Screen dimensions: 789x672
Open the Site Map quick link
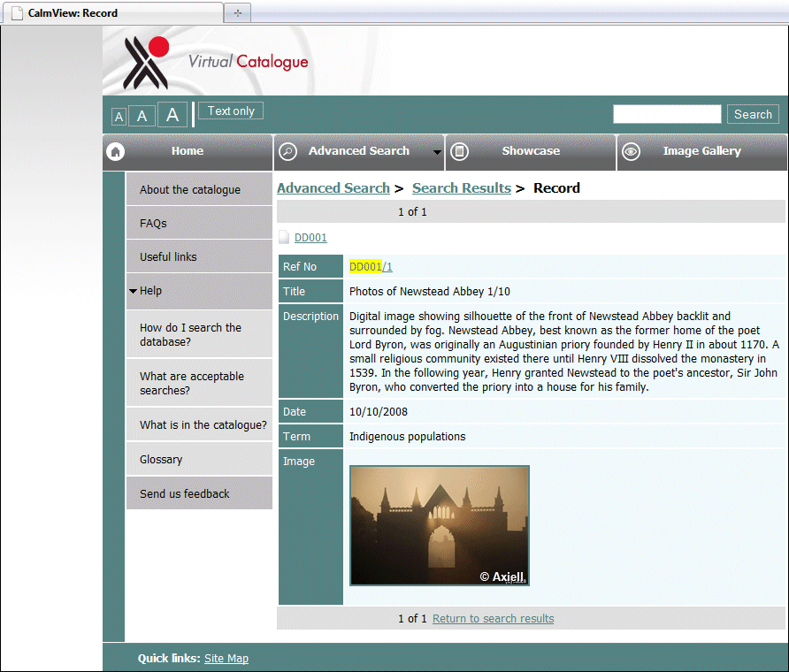pyautogui.click(x=226, y=658)
